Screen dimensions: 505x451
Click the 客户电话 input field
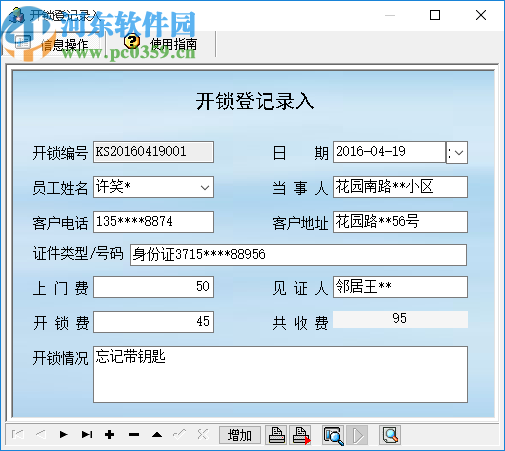coord(153,222)
